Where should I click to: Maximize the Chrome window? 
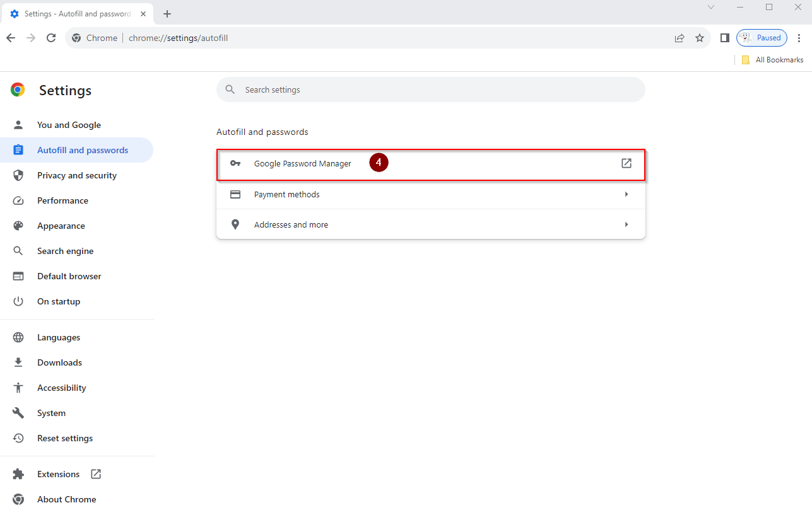click(x=769, y=7)
